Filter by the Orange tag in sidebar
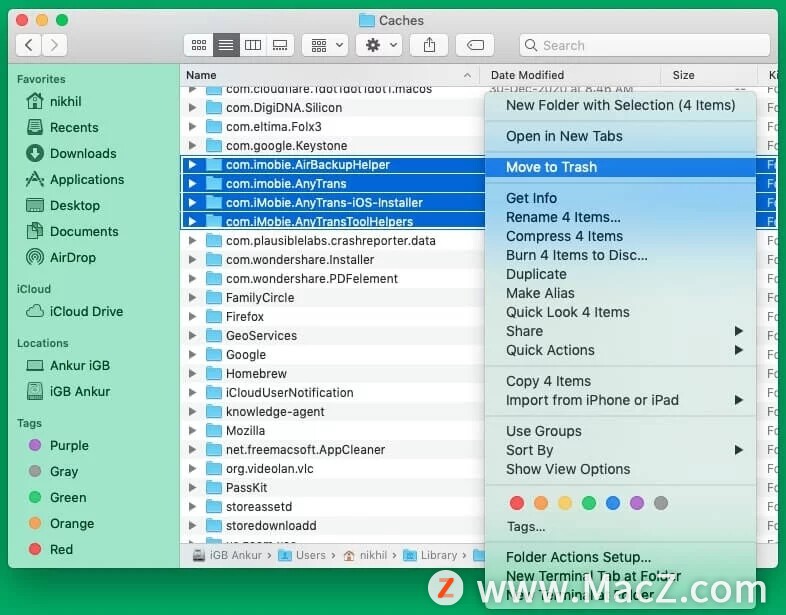The image size is (786, 615). click(61, 524)
